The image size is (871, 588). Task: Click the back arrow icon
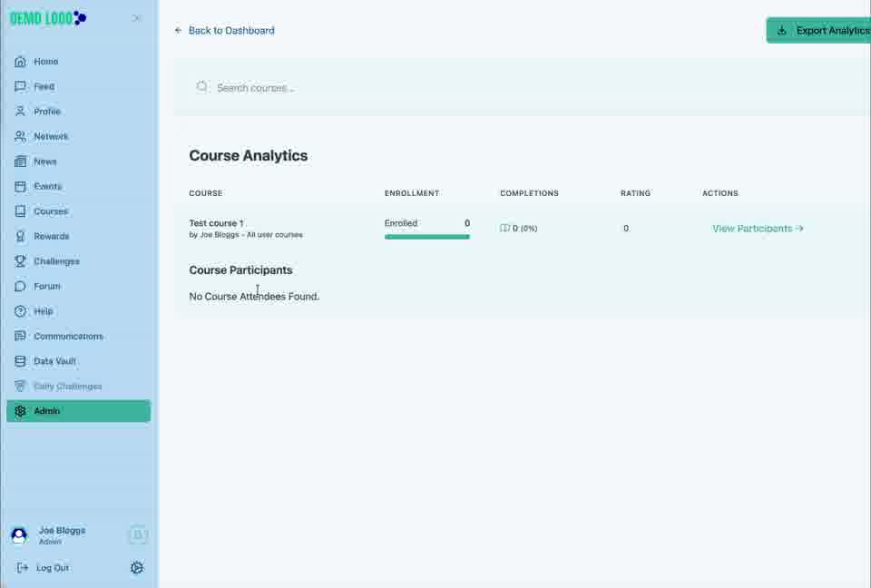pyautogui.click(x=178, y=31)
